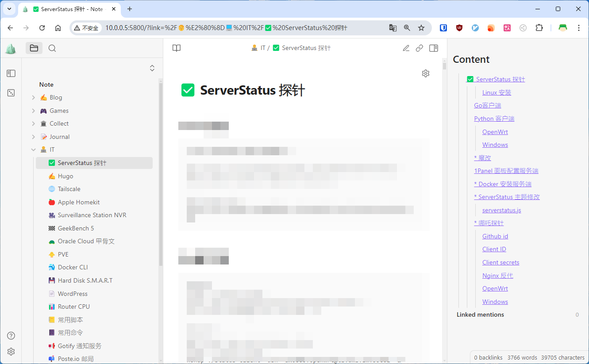Open the Chrome three-dot menu

(x=579, y=28)
